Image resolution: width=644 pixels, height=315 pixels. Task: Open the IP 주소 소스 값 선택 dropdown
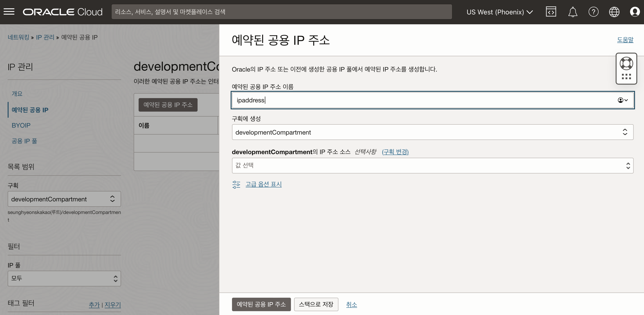(432, 166)
